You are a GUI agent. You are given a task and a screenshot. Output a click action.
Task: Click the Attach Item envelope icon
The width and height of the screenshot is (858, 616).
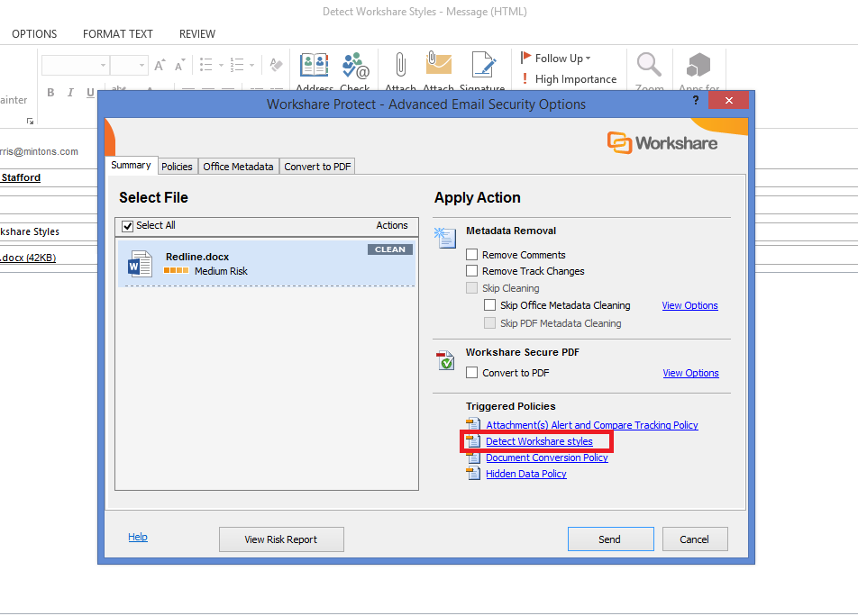(438, 63)
